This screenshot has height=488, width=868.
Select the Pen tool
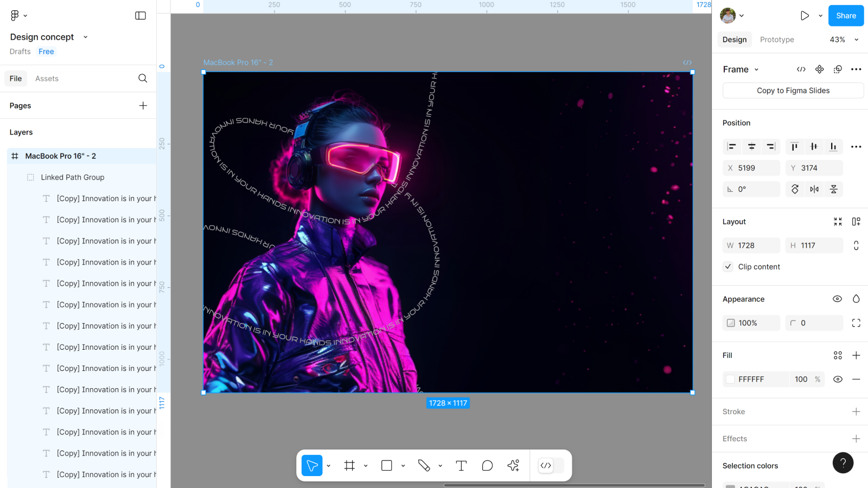tap(424, 466)
